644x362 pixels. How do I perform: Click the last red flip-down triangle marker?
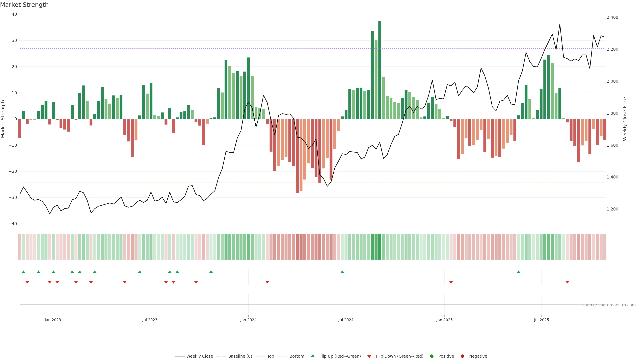567,282
